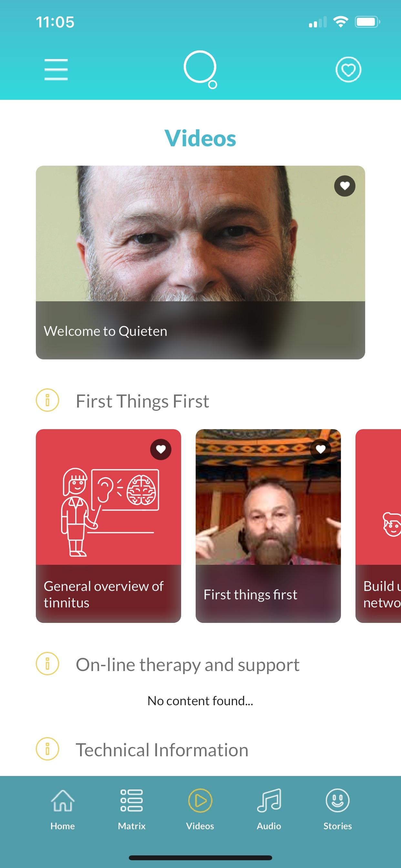Tap the Technical Information heading
Image resolution: width=401 pixels, height=868 pixels.
click(162, 750)
